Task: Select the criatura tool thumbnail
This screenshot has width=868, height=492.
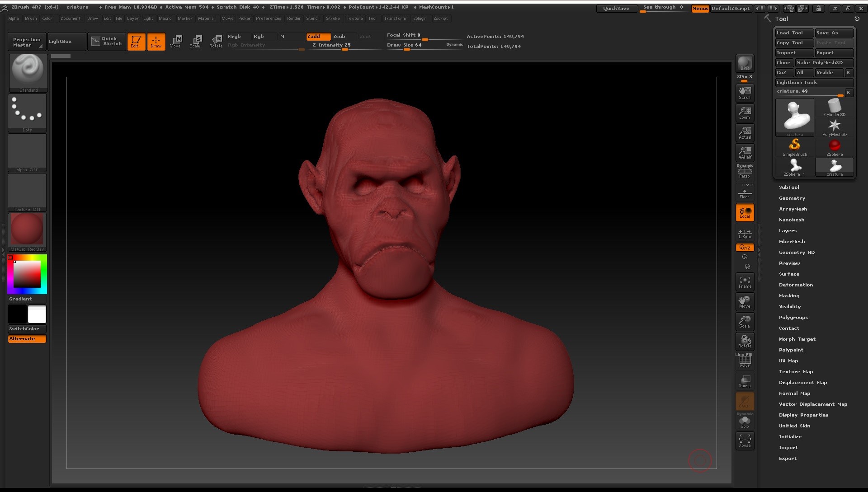Action: point(794,117)
